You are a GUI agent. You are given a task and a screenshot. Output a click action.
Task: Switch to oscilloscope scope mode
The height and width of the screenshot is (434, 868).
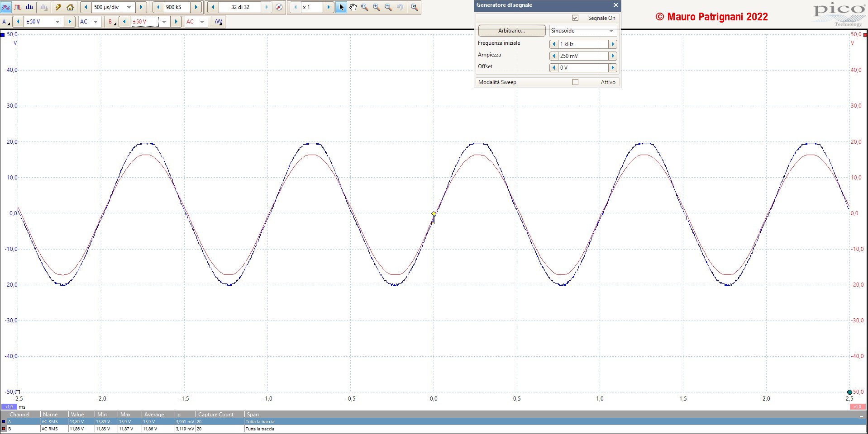pos(6,7)
